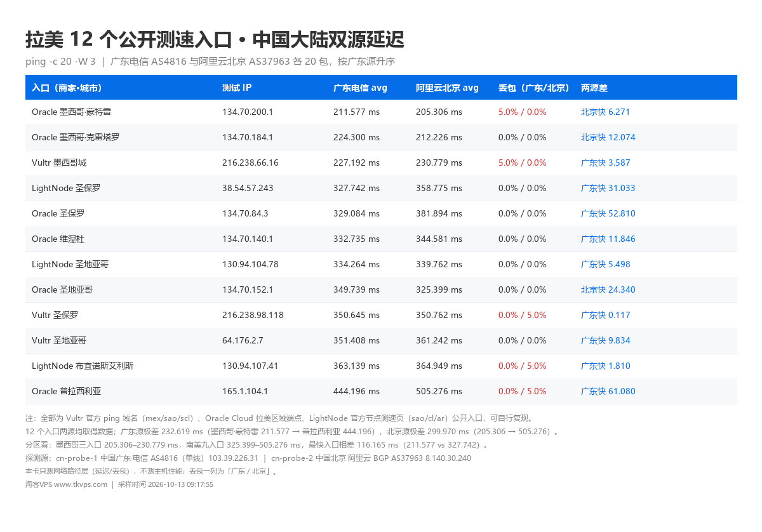762x532 pixels.
Task: Click the IP address 216.238.66.16
Action: [250, 163]
